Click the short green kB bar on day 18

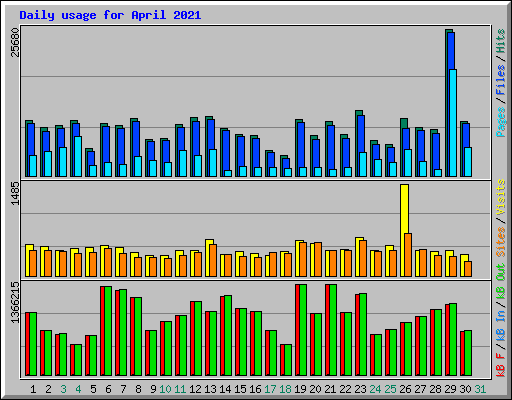click(x=288, y=360)
